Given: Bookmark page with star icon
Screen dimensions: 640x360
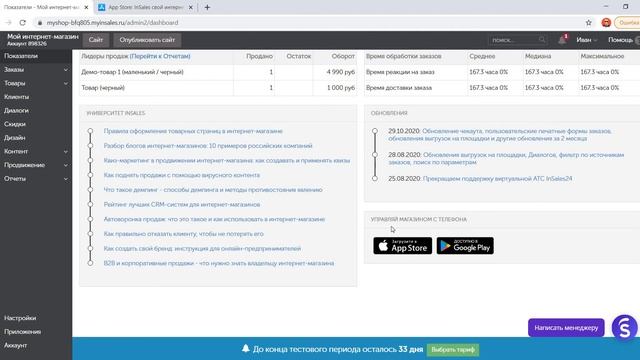Looking at the screenshot, I should coord(589,23).
